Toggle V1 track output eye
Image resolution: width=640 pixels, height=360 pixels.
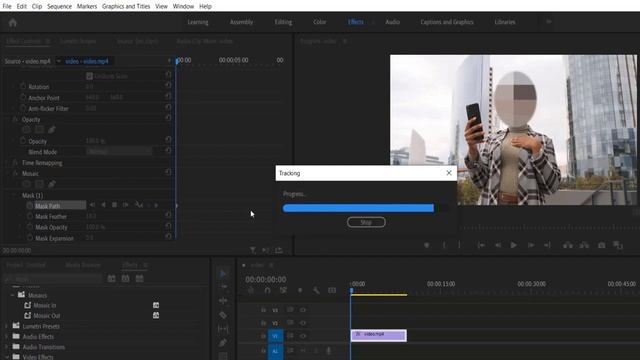[x=303, y=336]
